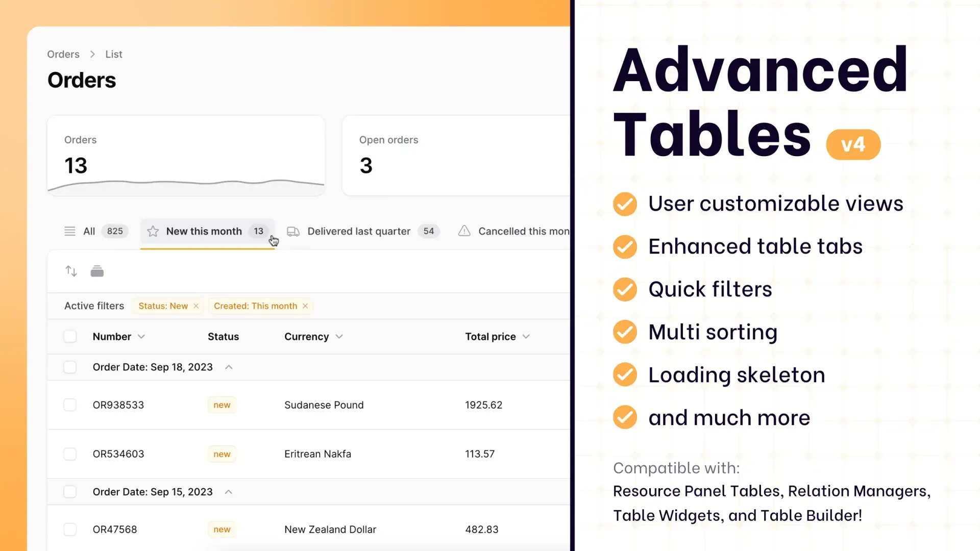Remove the Status: New filter
Screen dimensions: 980x551
click(196, 306)
